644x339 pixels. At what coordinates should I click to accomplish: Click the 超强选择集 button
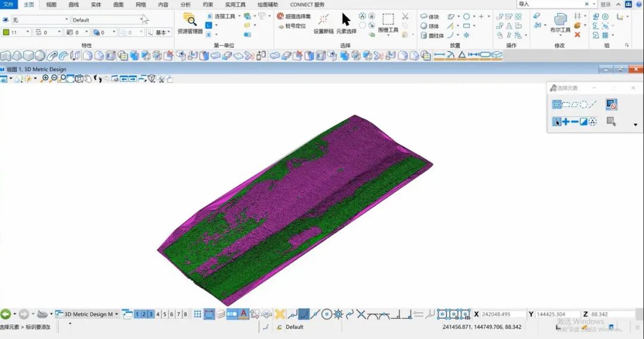(x=294, y=16)
